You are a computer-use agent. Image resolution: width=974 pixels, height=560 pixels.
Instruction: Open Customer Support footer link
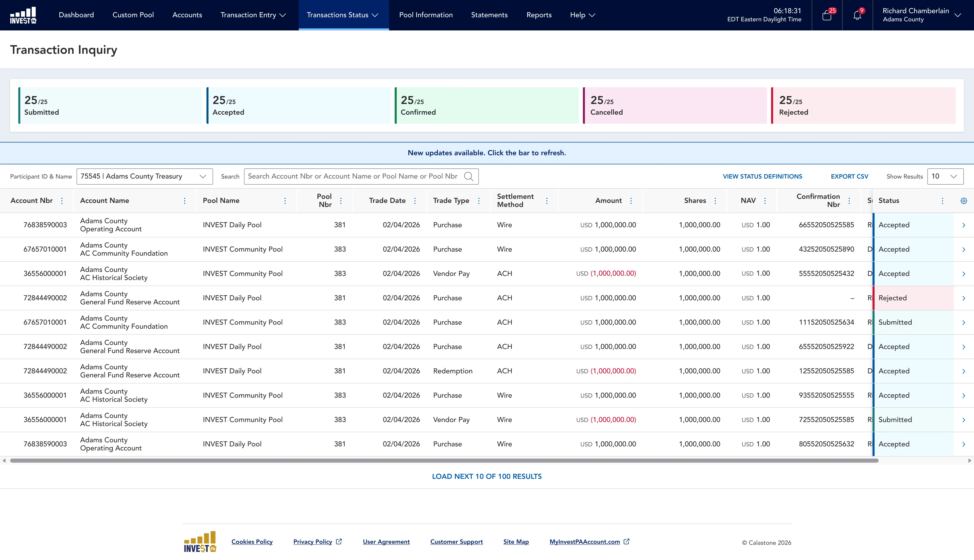[x=456, y=541]
